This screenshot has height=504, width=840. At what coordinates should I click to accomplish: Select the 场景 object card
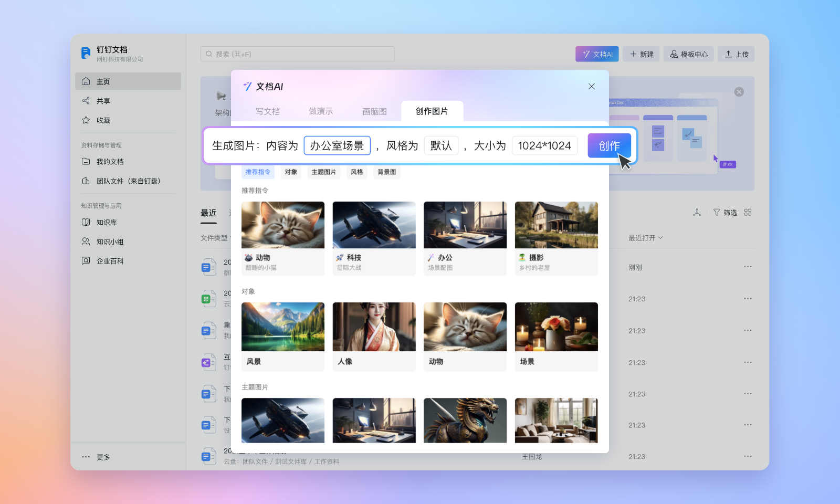[x=556, y=337]
